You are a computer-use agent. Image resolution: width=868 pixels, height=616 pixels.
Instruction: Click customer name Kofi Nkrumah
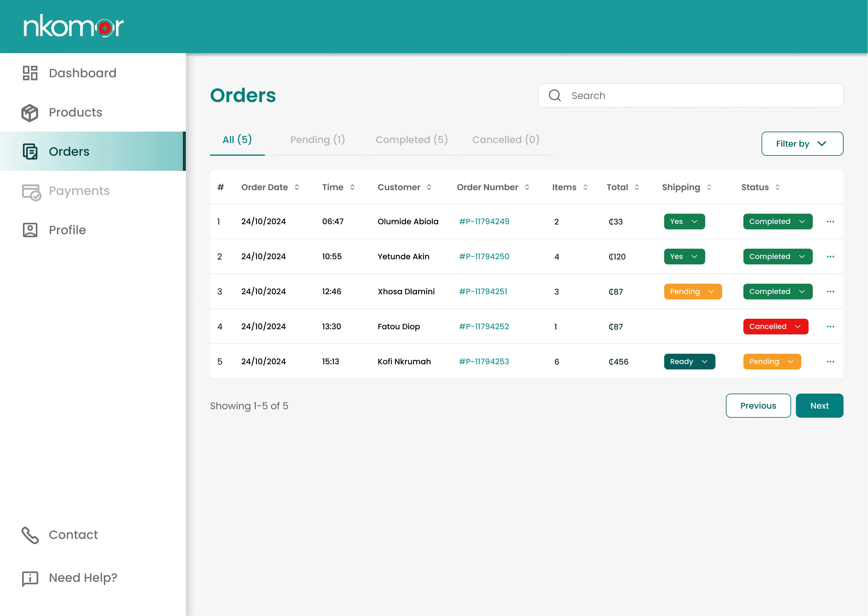click(x=404, y=362)
